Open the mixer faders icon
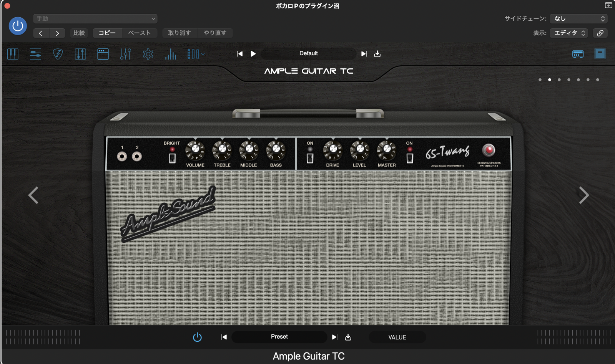This screenshot has width=615, height=364. (126, 54)
